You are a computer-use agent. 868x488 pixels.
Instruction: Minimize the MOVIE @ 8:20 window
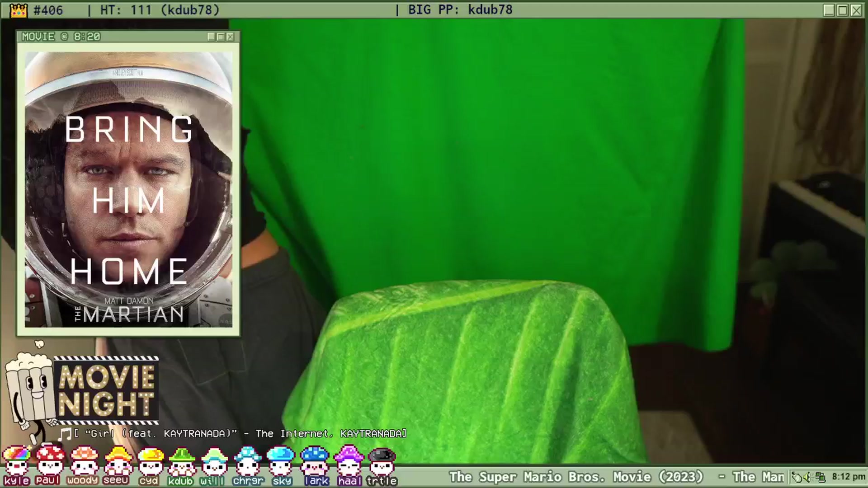pyautogui.click(x=211, y=37)
